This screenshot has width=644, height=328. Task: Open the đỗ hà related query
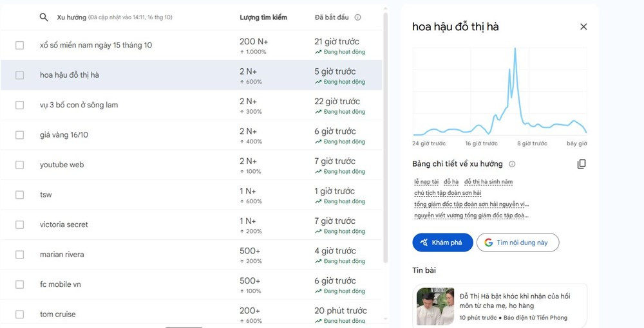(x=451, y=181)
